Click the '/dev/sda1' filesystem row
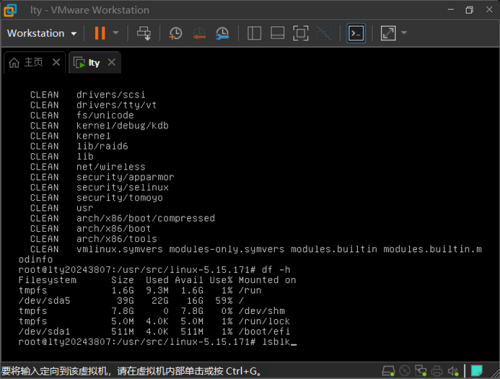The height and width of the screenshot is (379, 500). [154, 331]
